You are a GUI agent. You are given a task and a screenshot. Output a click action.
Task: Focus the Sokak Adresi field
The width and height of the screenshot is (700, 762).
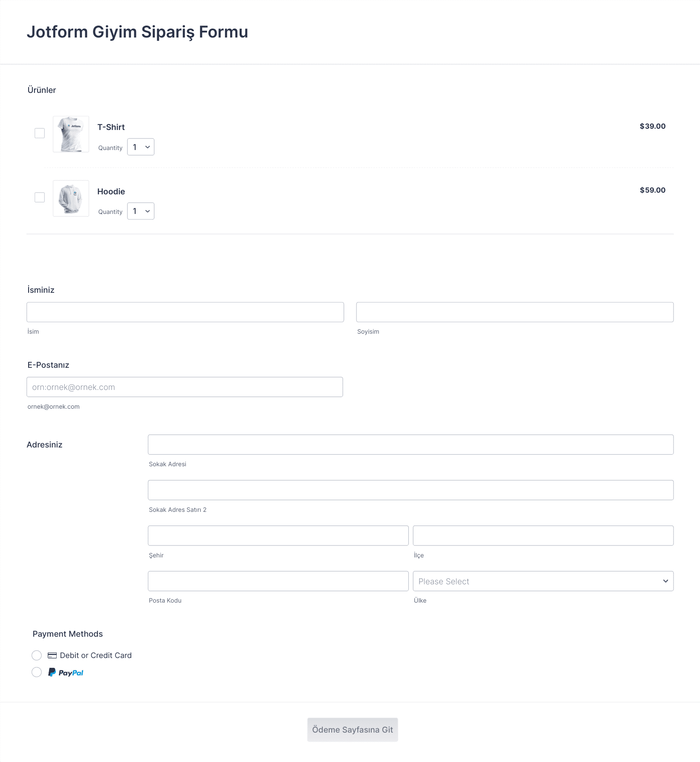[411, 444]
